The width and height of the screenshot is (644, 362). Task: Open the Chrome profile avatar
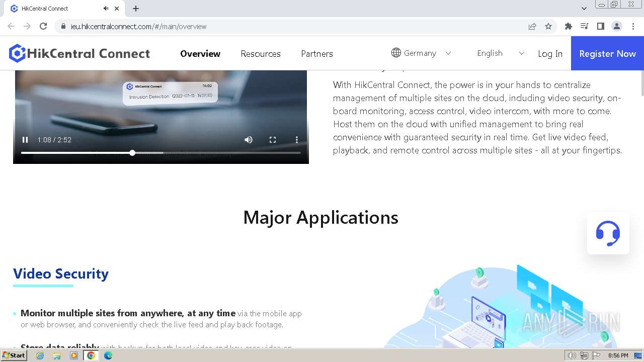(617, 26)
